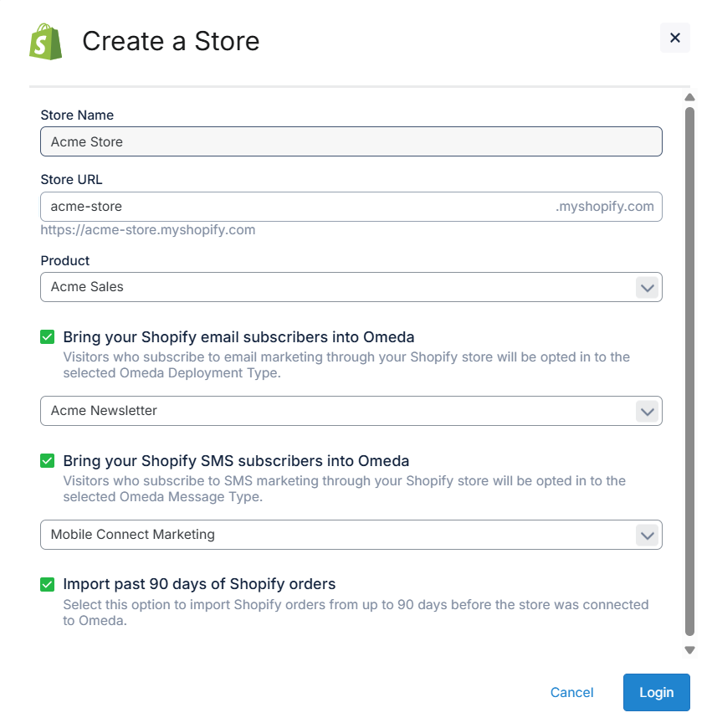712x728 pixels.
Task: Click the '.myshopify.com' suffix text
Action: (605, 207)
